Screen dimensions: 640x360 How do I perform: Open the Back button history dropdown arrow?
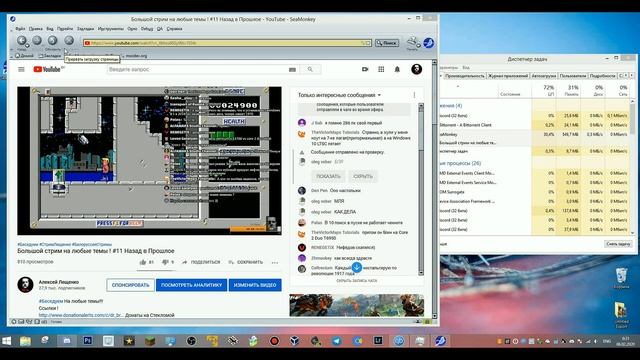click(x=27, y=46)
